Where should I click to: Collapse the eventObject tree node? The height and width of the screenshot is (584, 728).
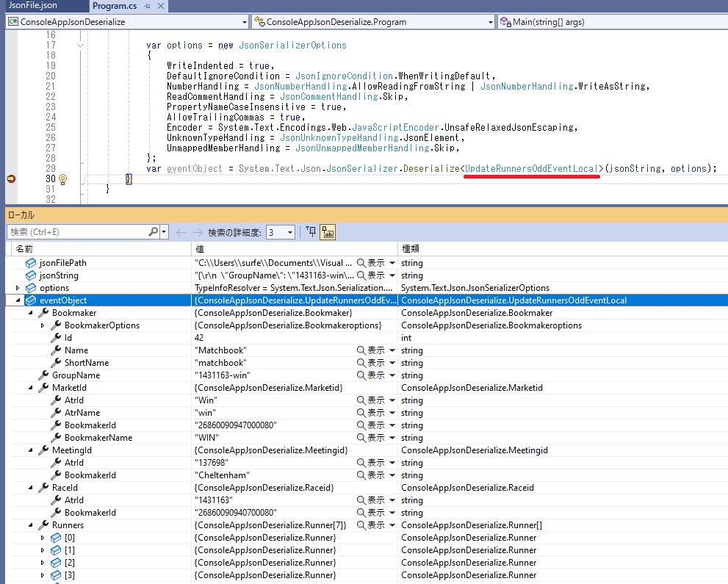click(x=18, y=300)
